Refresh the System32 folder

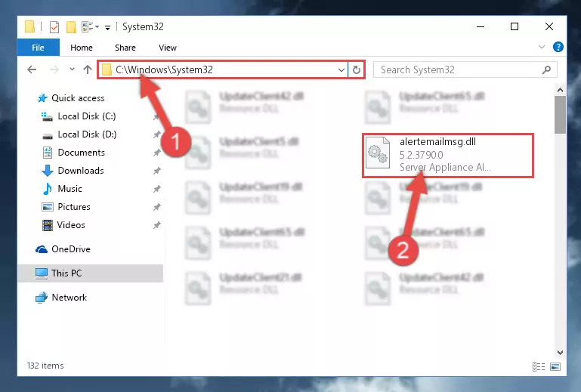click(356, 69)
